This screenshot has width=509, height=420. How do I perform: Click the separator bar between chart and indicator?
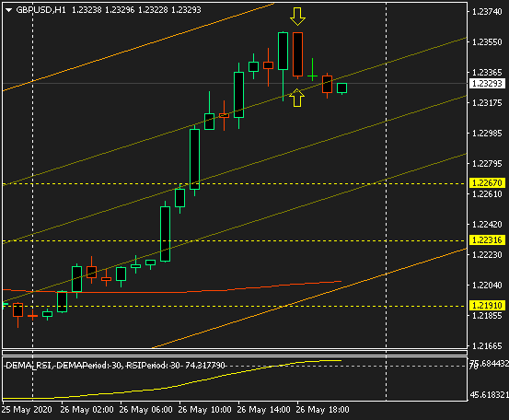[x=235, y=353]
